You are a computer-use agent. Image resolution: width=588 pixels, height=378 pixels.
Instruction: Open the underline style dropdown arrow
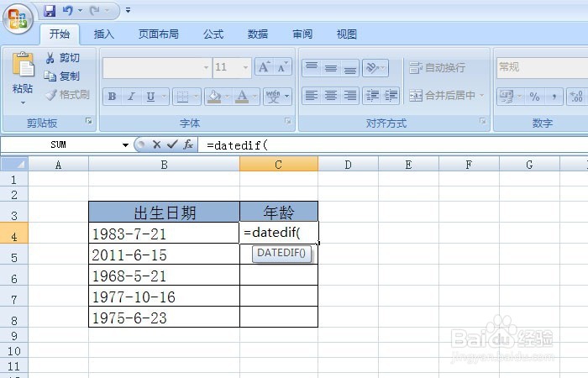[x=165, y=97]
